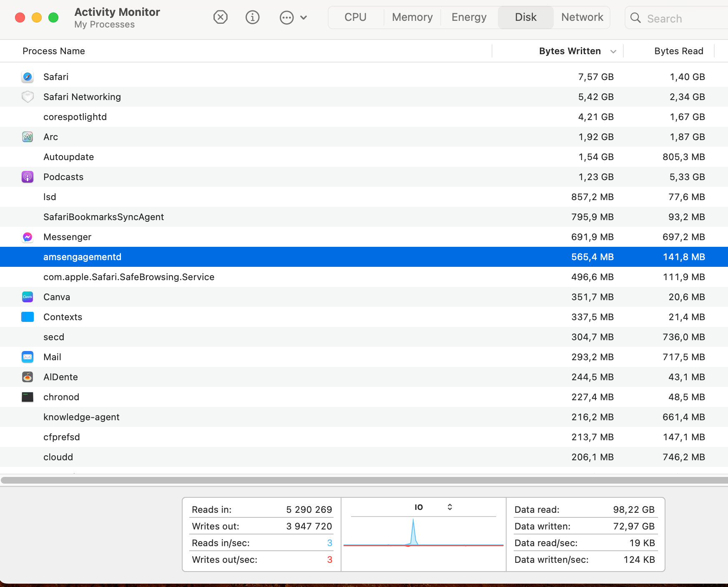Click the Messenger app icon
Image resolution: width=728 pixels, height=587 pixels.
pos(28,237)
